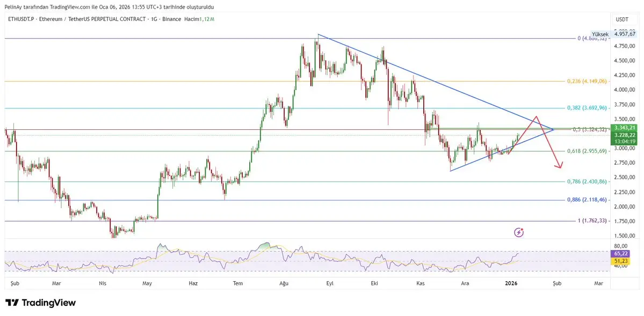Image resolution: width=644 pixels, height=316 pixels.
Task: Open the USDT currency selector on price axis
Action: [622, 19]
